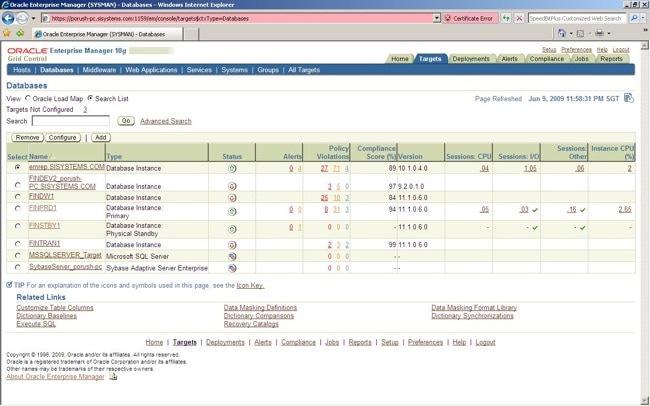Viewport: 650px width, 406px height.
Task: Click the icon next to About Oracle Enterprise Manager
Action: coord(113,377)
